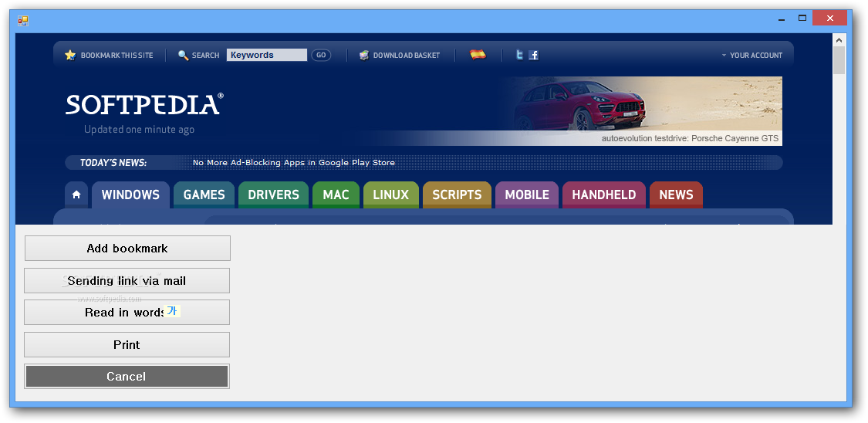Select the LINUX tab
This screenshot has height=423, width=868.
point(391,195)
